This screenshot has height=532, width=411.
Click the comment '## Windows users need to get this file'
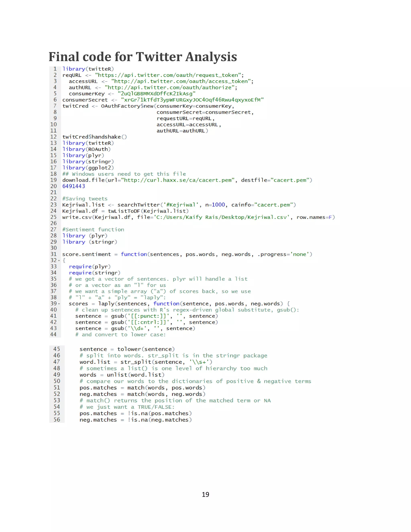pos(124,174)
